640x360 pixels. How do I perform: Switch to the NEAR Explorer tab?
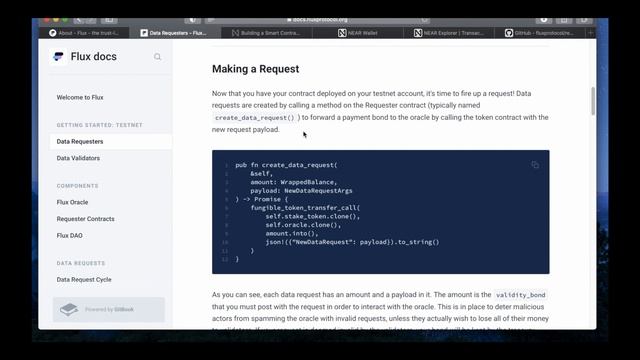449,33
